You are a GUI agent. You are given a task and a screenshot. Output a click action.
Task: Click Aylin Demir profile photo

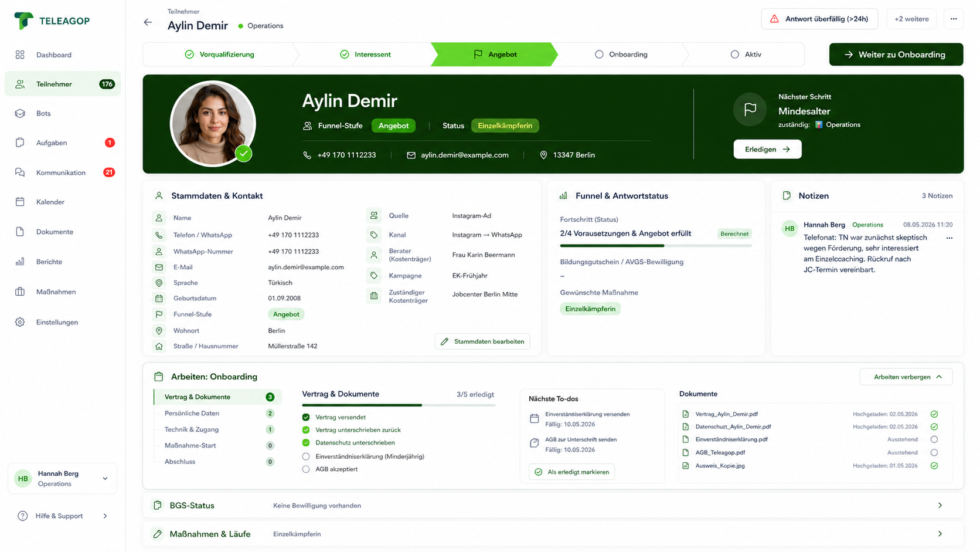pyautogui.click(x=213, y=124)
